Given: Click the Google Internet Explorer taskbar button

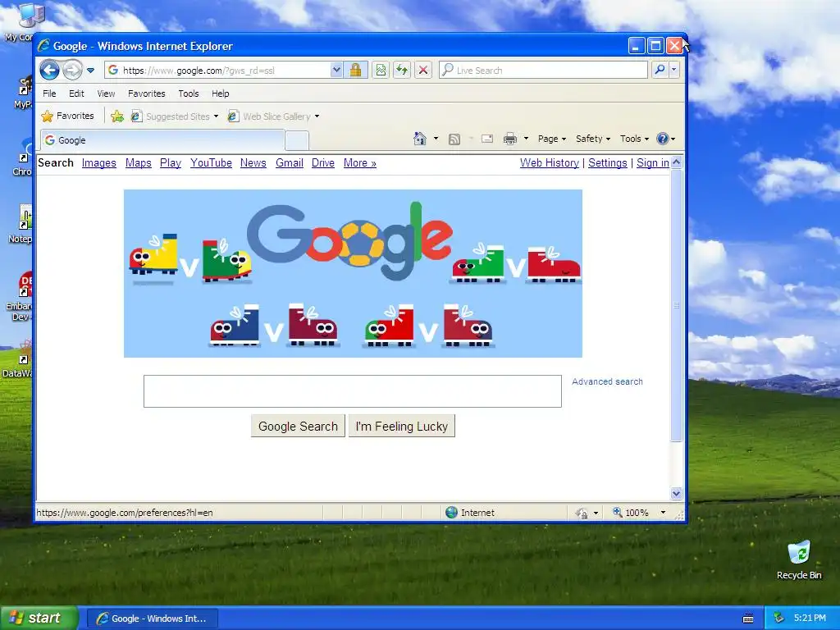Looking at the screenshot, I should [x=152, y=619].
